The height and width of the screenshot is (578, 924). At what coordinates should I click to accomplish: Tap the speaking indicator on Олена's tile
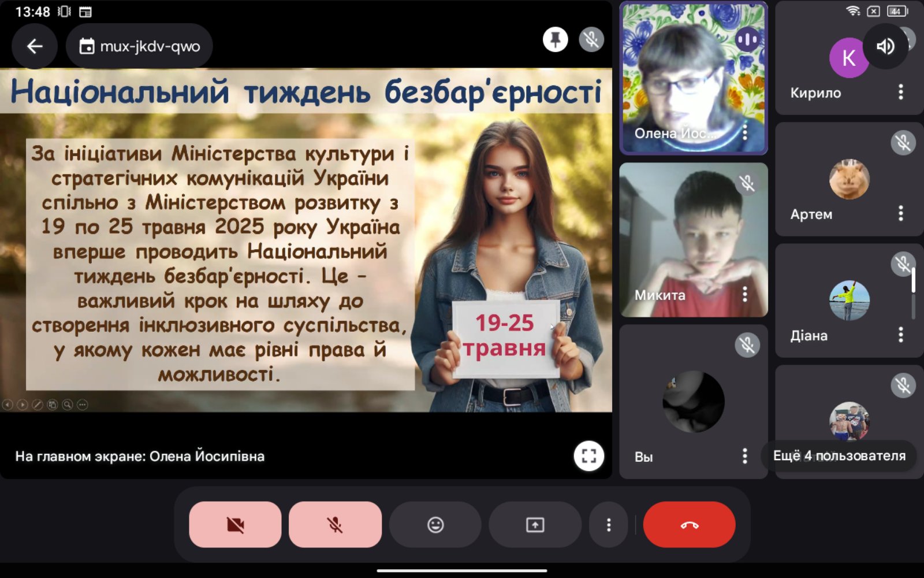point(747,39)
